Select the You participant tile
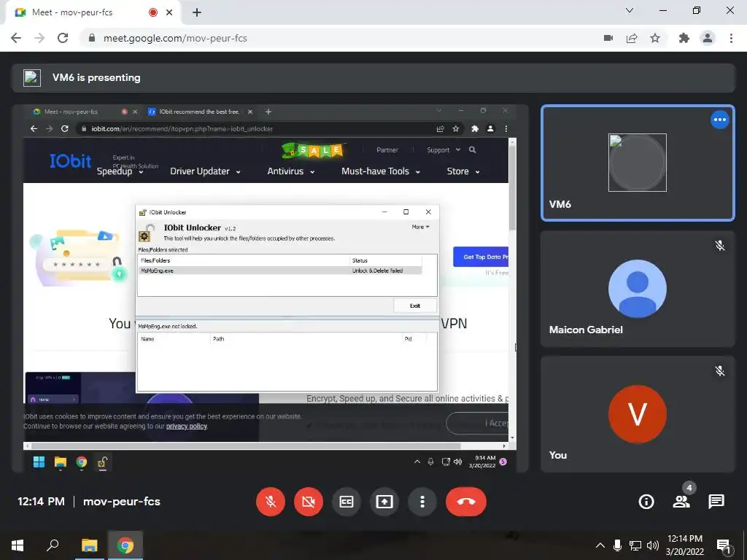The width and height of the screenshot is (747, 560). pyautogui.click(x=638, y=414)
